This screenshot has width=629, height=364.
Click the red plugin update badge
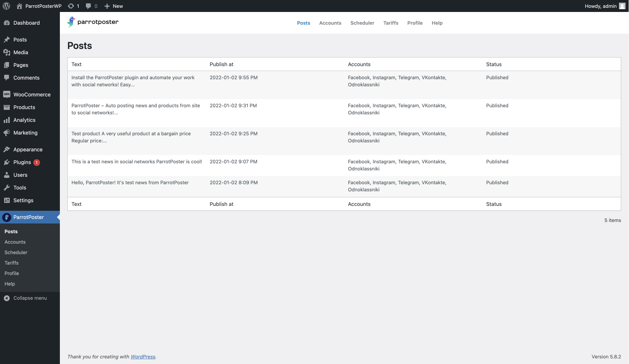[37, 163]
